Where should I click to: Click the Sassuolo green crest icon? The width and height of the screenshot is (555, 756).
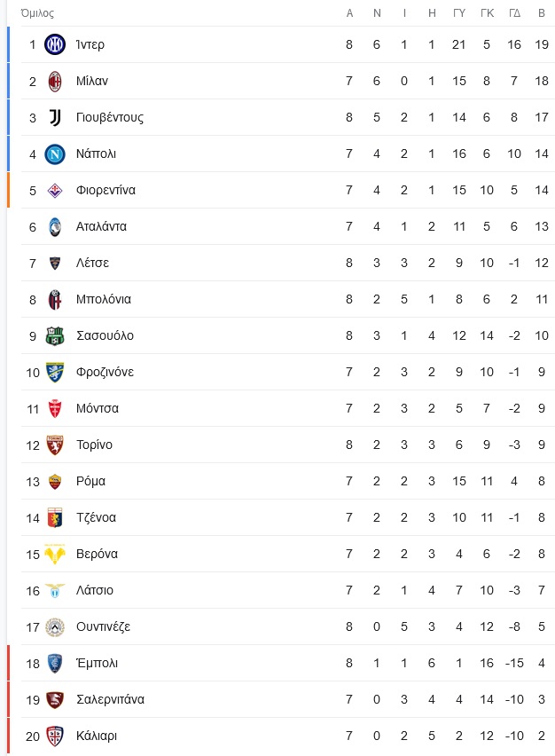55,335
